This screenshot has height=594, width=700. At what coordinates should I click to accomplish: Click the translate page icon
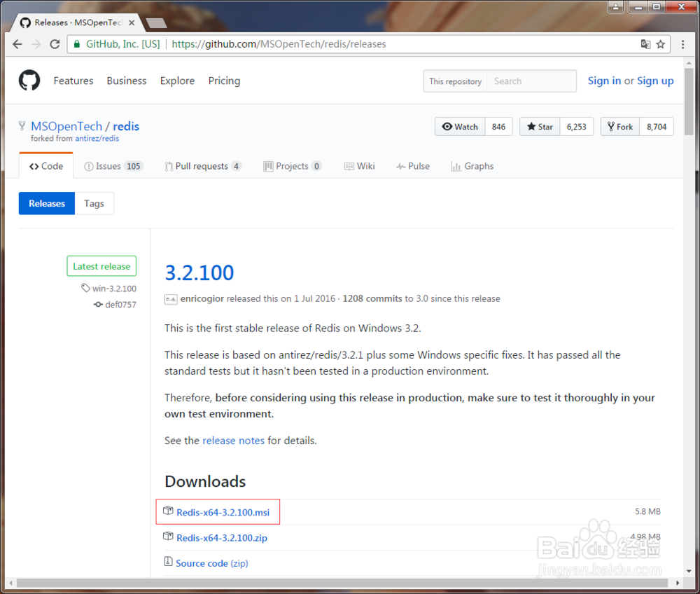[x=645, y=44]
